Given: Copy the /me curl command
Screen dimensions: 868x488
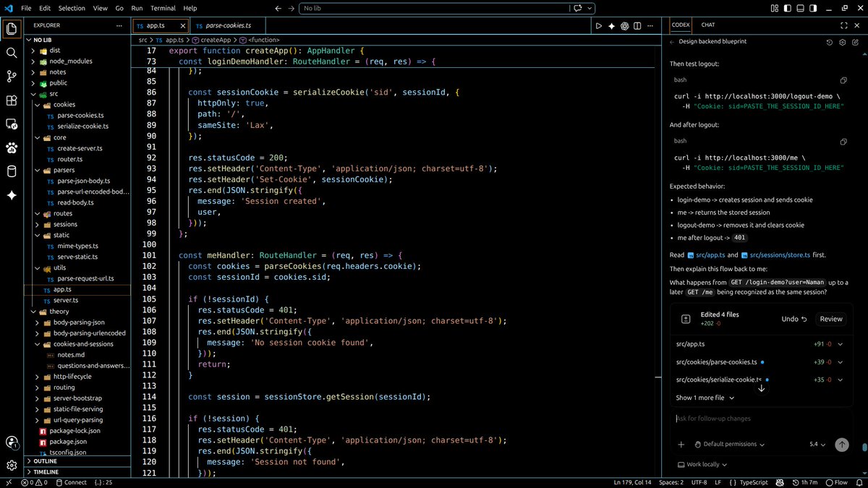Looking at the screenshot, I should [x=843, y=142].
